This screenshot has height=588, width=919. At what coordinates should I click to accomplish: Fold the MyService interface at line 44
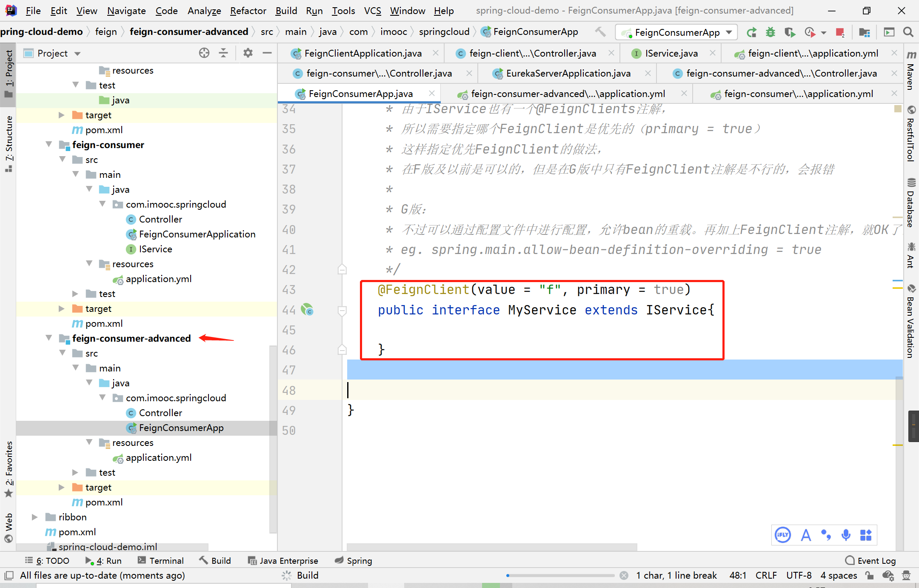pyautogui.click(x=342, y=310)
